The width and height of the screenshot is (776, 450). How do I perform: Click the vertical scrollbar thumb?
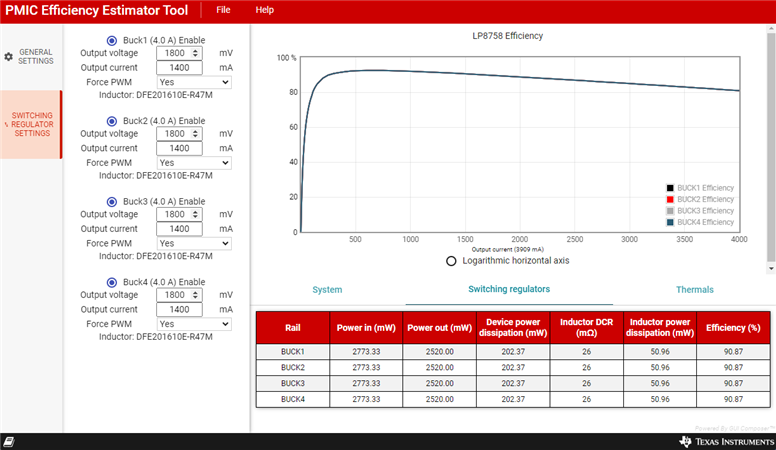[771, 148]
